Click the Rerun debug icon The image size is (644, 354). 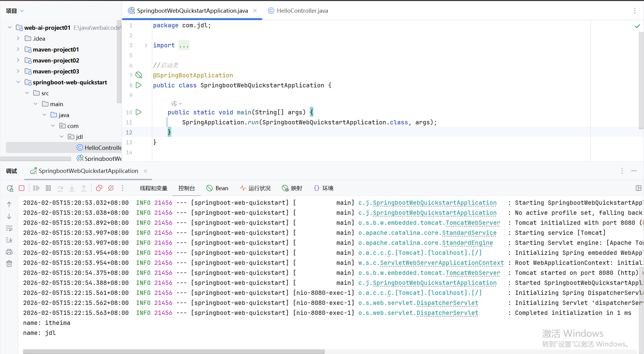click(x=10, y=188)
